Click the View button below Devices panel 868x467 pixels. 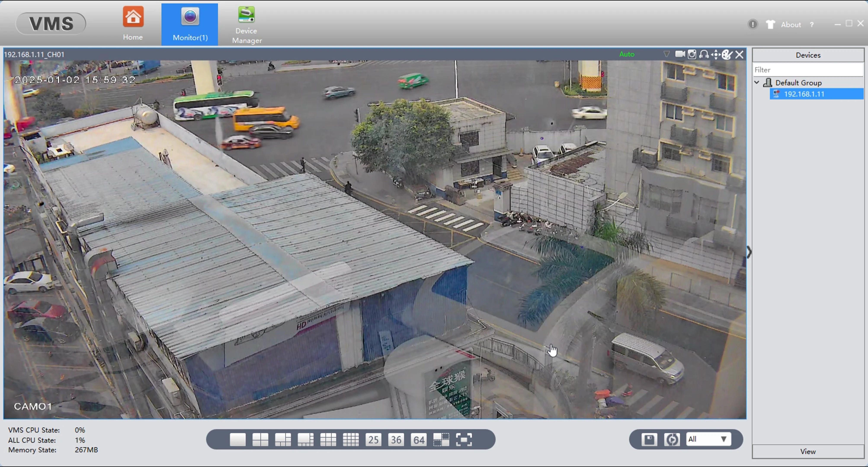click(808, 451)
